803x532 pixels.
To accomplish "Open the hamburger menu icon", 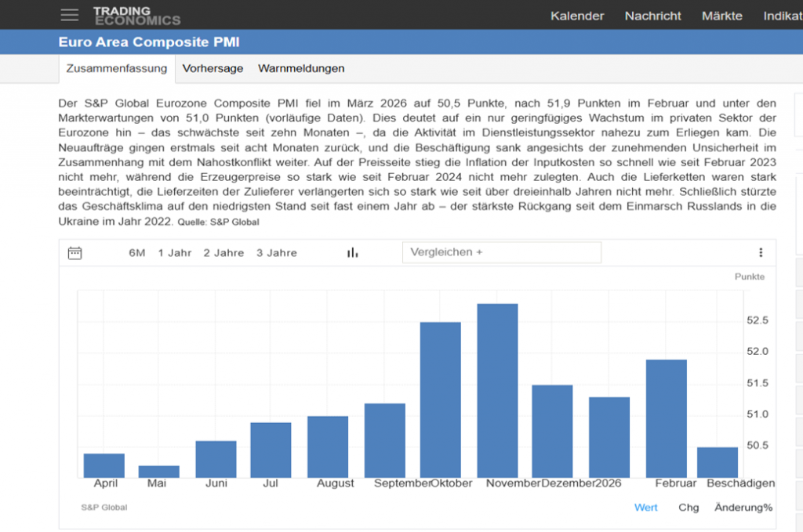I will (x=70, y=15).
